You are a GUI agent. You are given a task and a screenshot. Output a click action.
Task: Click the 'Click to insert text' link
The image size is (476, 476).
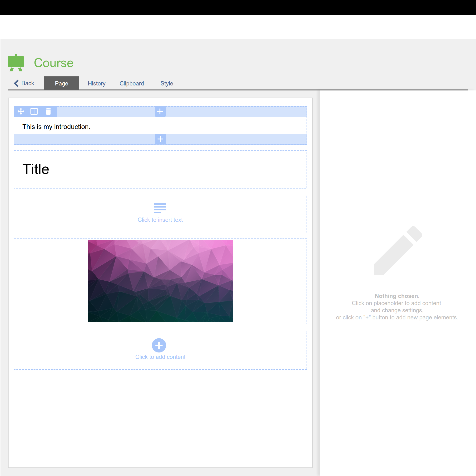pyautogui.click(x=160, y=220)
